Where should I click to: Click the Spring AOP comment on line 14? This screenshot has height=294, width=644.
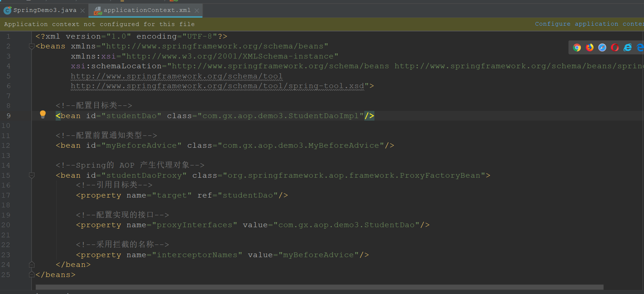click(x=130, y=165)
